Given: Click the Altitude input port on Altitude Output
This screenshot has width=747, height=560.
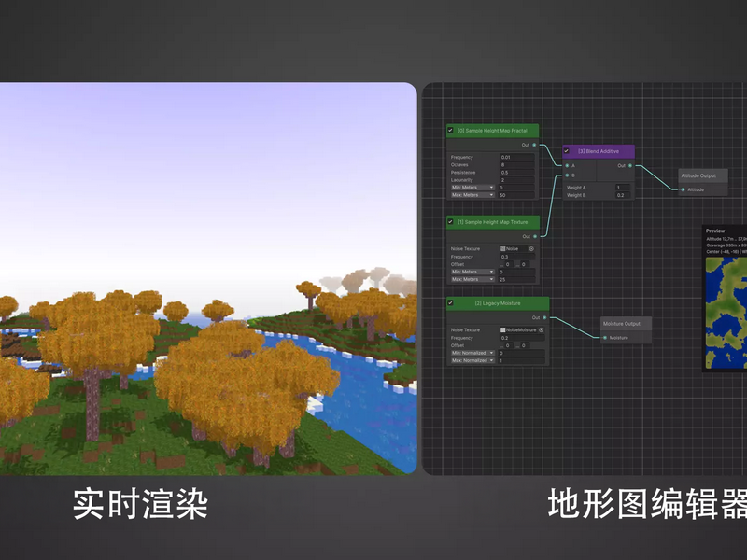Looking at the screenshot, I should [683, 189].
